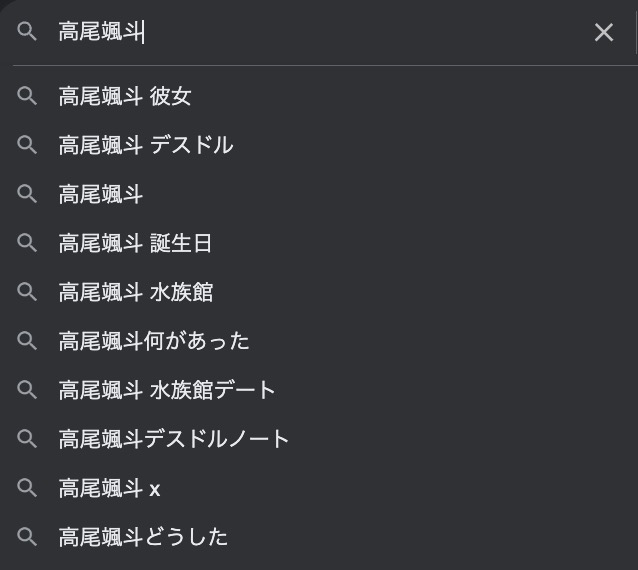Screen dimensions: 638x570
Task: Select suggestion 高尾颯斗 誕生日
Action: [319, 243]
